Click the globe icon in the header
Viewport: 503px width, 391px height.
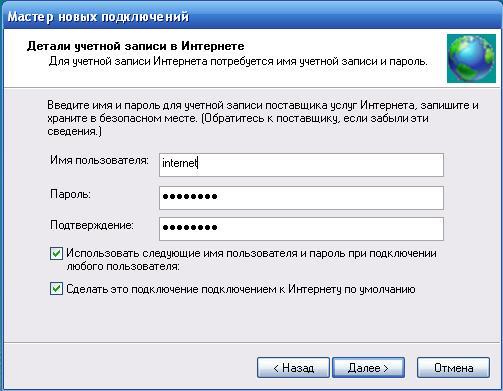471,58
